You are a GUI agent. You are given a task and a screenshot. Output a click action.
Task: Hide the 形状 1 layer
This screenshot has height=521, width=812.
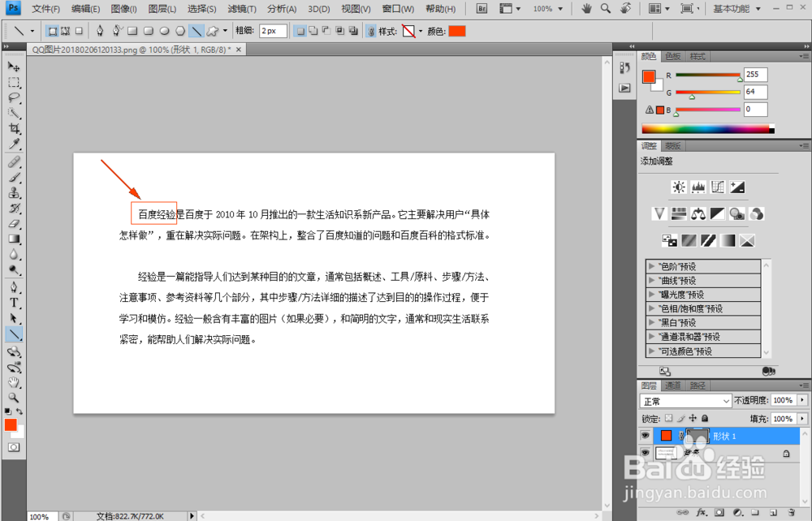pos(646,436)
